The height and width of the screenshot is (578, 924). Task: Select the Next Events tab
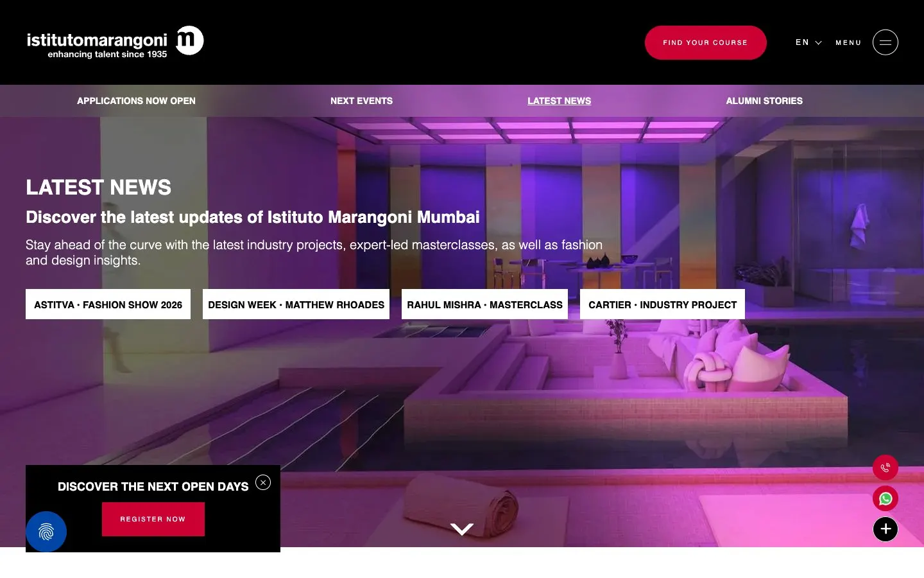pos(361,101)
